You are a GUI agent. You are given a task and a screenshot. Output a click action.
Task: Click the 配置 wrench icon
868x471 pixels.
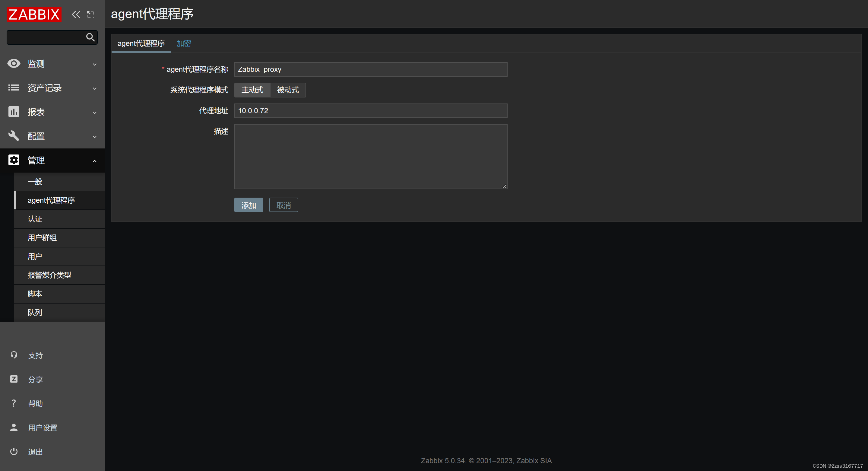14,136
